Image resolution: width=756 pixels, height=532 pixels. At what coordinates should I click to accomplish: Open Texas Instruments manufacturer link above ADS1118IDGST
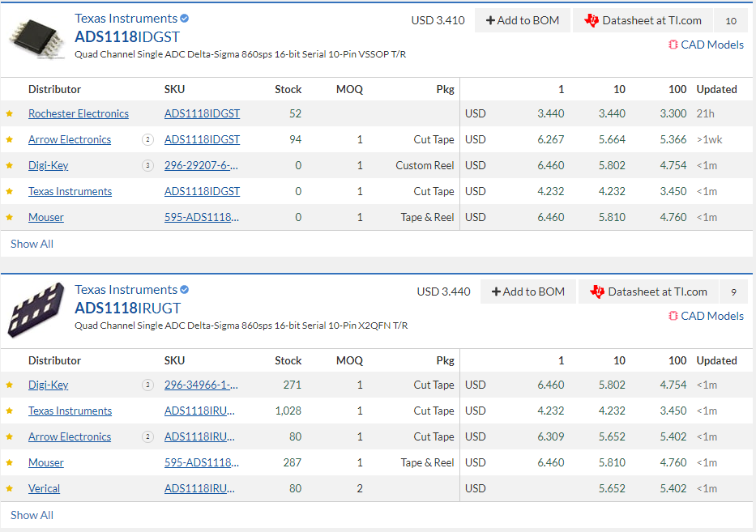(x=126, y=19)
